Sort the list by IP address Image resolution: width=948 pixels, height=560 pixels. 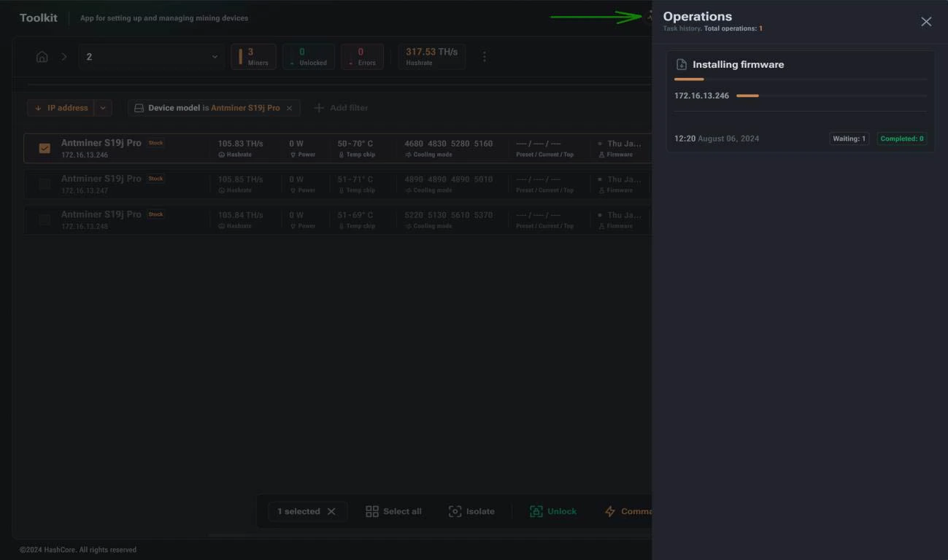(x=61, y=108)
